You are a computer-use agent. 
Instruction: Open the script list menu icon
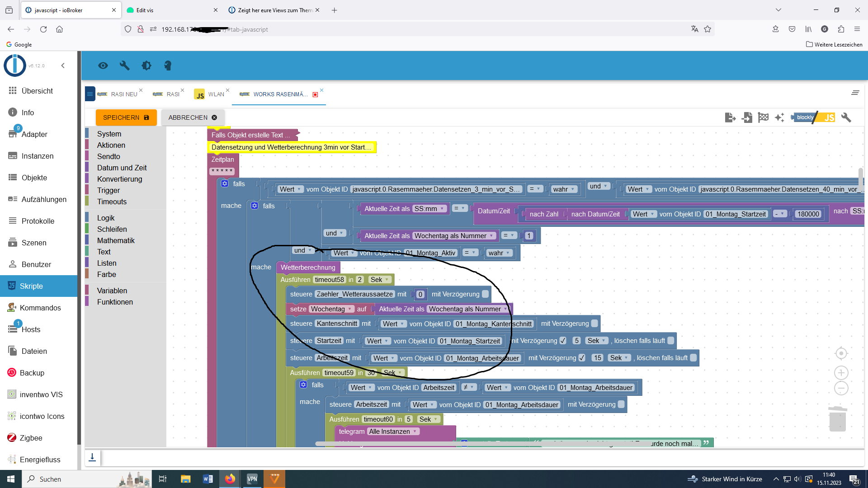click(90, 94)
